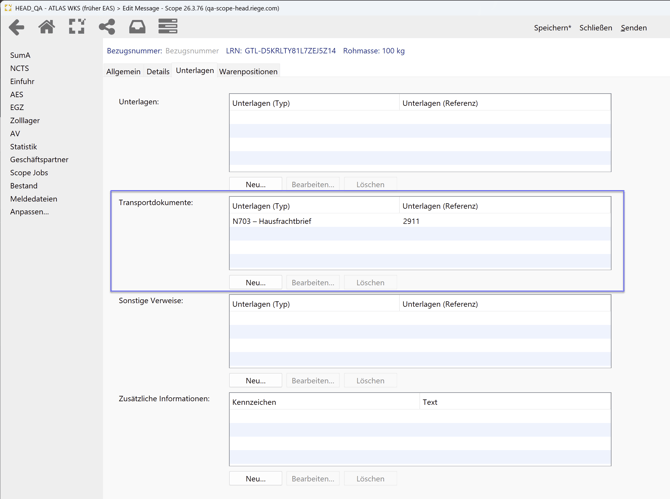Add Zusätzliche Informationen entry with Neu
670x499 pixels.
pos(255,479)
